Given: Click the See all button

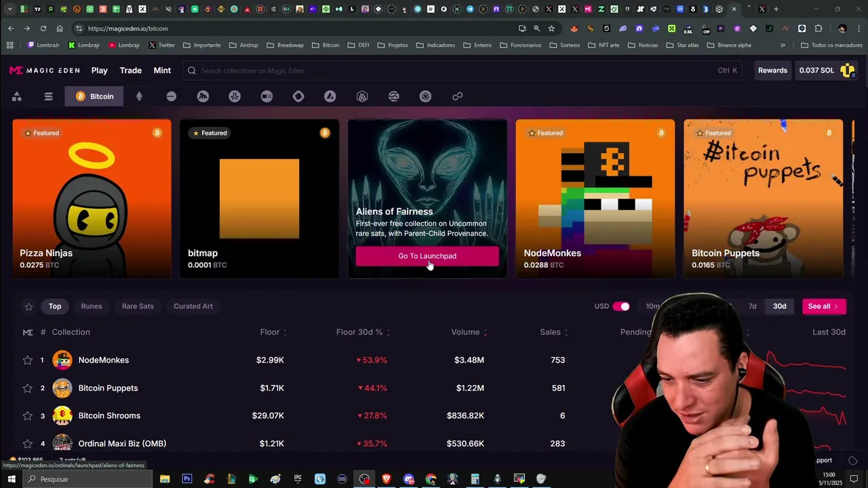Looking at the screenshot, I should coord(824,306).
